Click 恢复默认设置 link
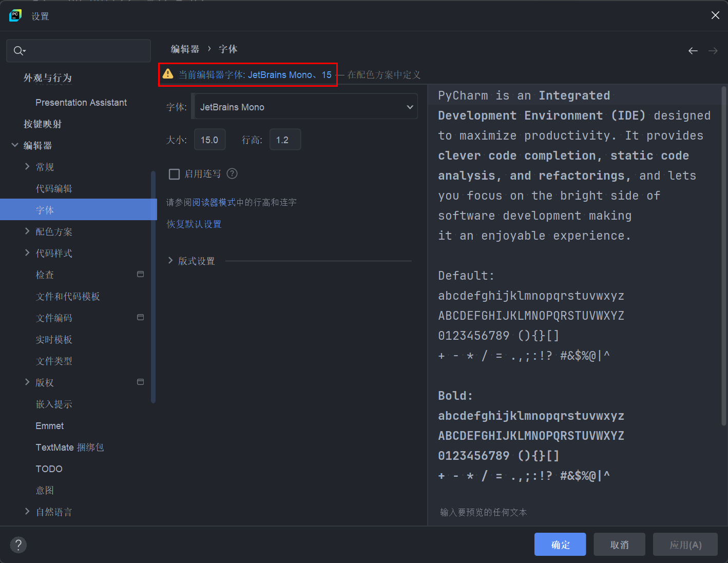Image resolution: width=728 pixels, height=563 pixels. [x=194, y=224]
